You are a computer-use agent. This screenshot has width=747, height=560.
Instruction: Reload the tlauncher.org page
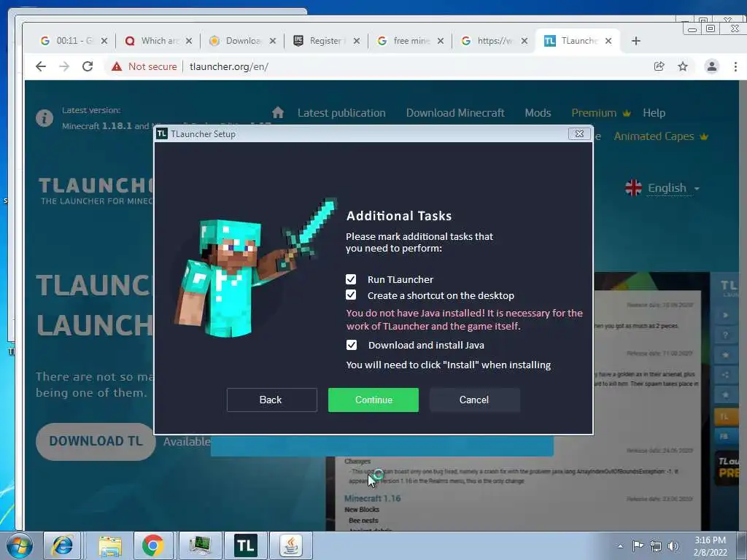(x=88, y=66)
